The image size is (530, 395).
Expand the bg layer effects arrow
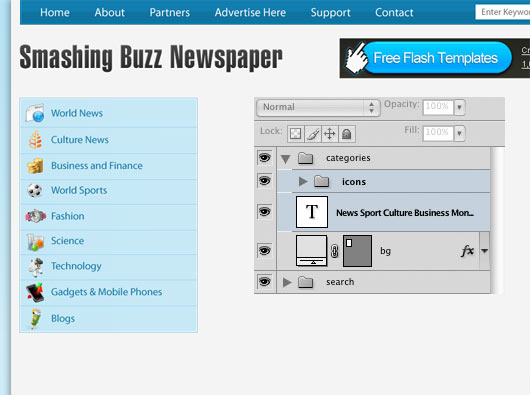(484, 251)
